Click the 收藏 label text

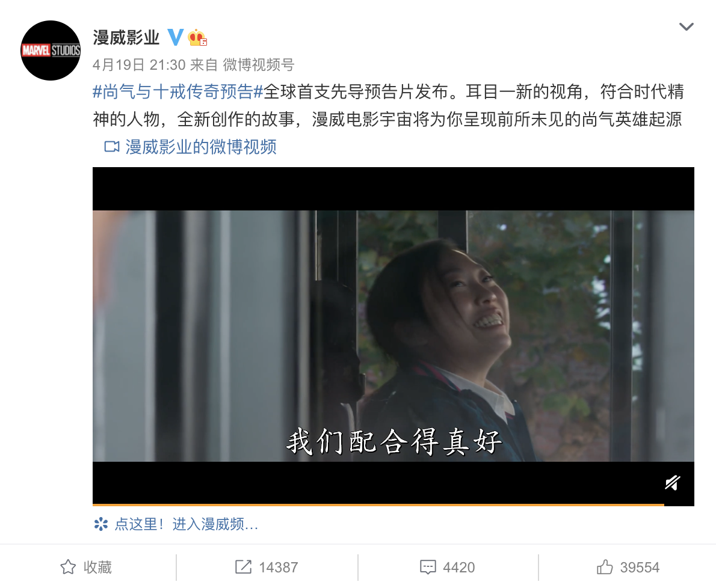[x=97, y=567]
